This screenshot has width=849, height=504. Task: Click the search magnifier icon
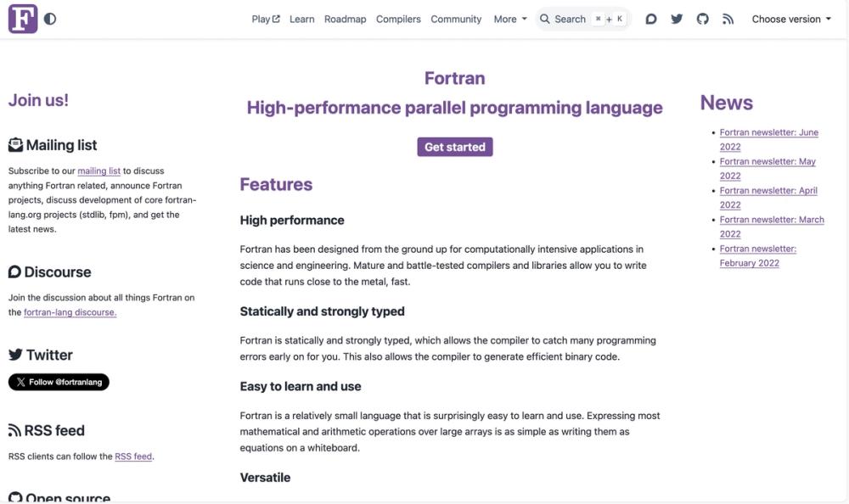point(545,19)
